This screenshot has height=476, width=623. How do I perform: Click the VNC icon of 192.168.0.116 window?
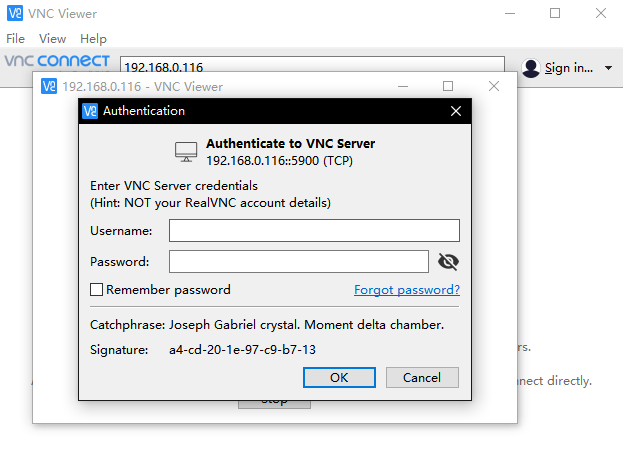(x=49, y=86)
